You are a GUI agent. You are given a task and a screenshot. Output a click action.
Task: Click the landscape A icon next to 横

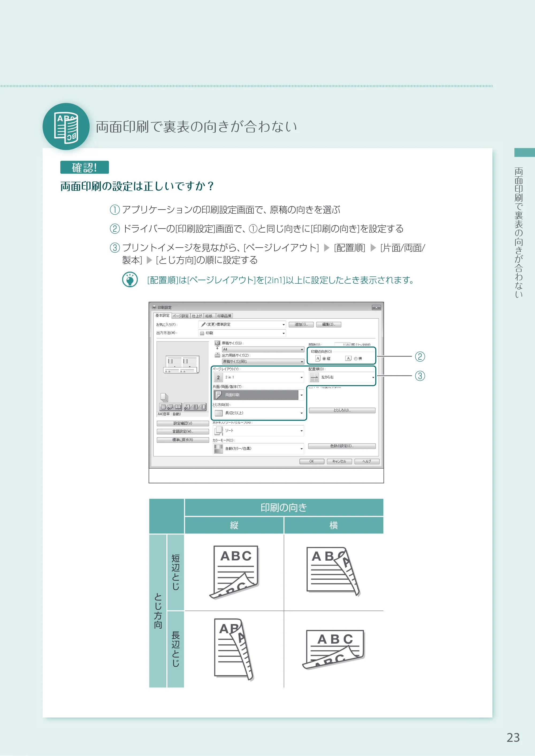click(348, 358)
